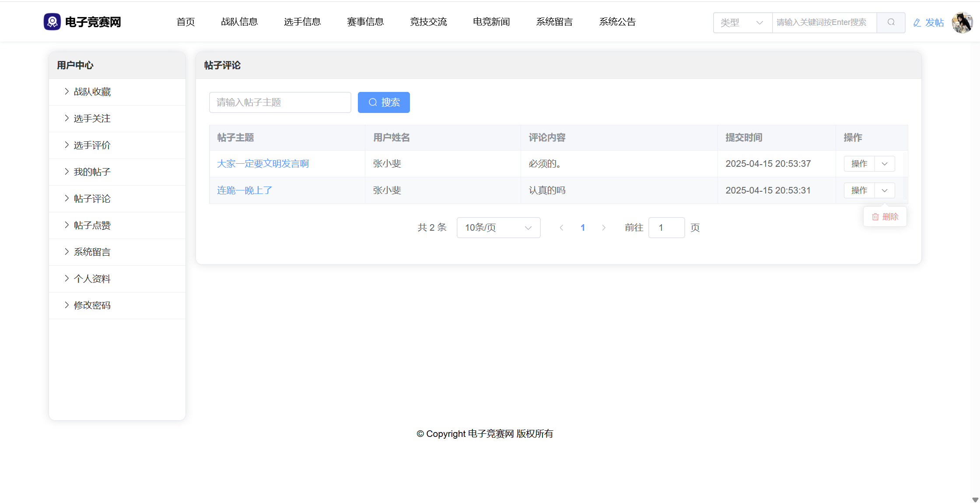Open post link 连跪一晚上了
Screen dimensions: 980x503
245,190
